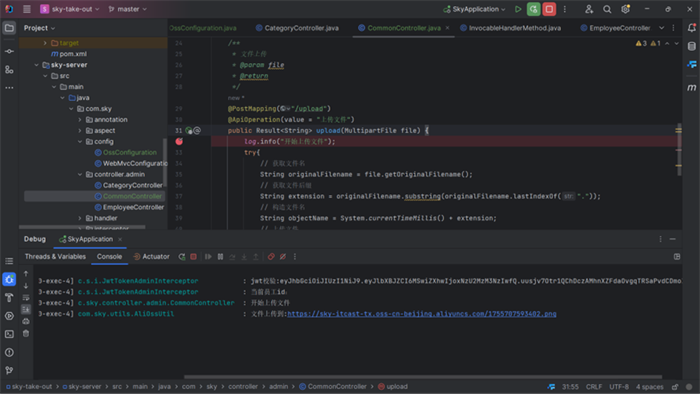700x394 pixels.
Task: Show hidden editor tabs dropdown
Action: [662, 28]
